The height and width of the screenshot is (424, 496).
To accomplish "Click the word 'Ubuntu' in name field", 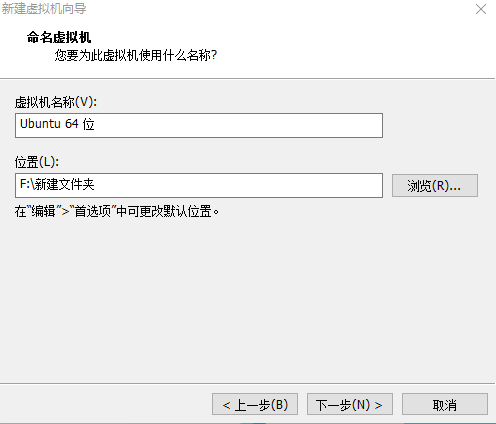I will click(x=40, y=124).
